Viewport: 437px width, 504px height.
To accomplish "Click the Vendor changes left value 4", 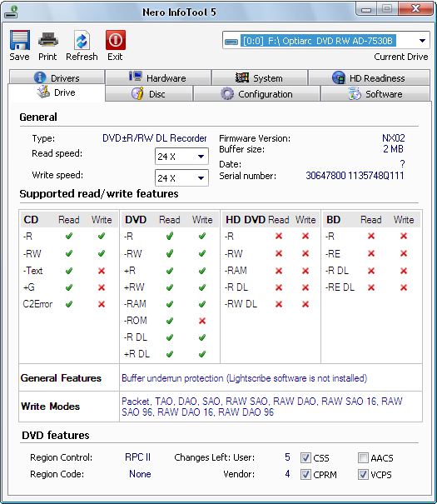I will pyautogui.click(x=287, y=474).
